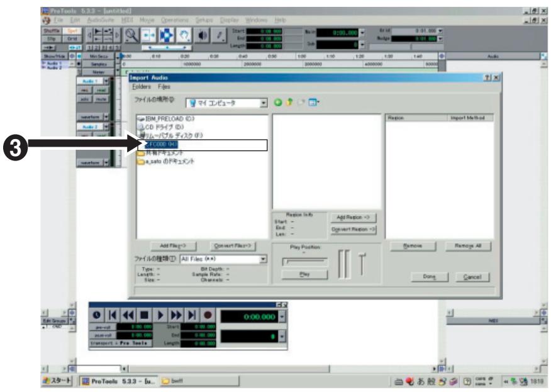Open the look-in location dropdown
The width and height of the screenshot is (551, 392).
264,103
